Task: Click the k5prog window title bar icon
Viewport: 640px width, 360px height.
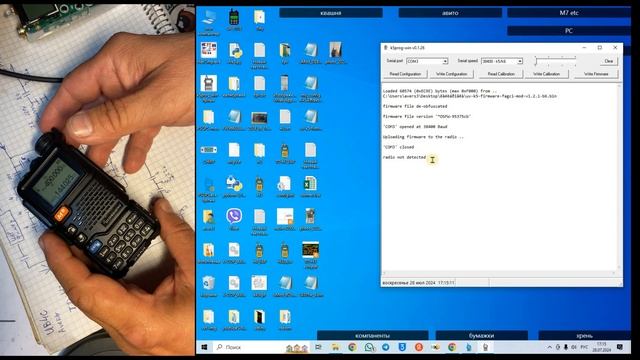Action: click(x=385, y=48)
